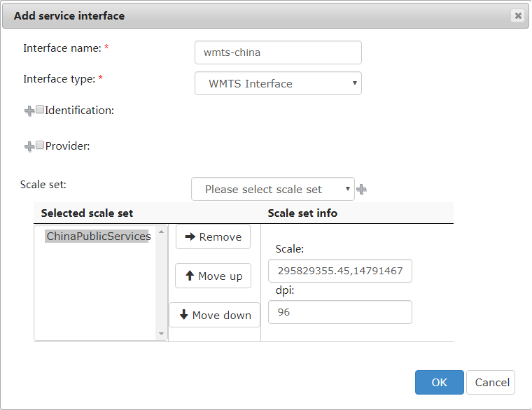The image size is (532, 410).
Task: Click the Move down button
Action: 214,316
